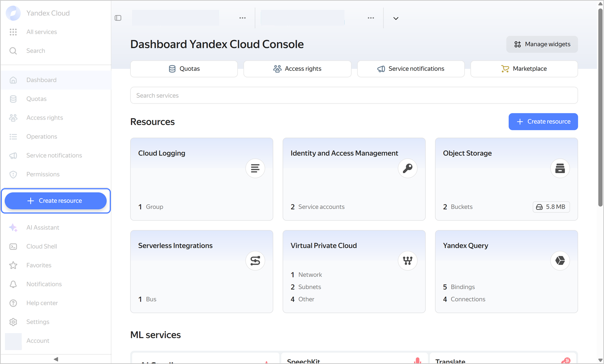
Task: Collapse the left sidebar with the bottom arrow
Action: [x=56, y=359]
